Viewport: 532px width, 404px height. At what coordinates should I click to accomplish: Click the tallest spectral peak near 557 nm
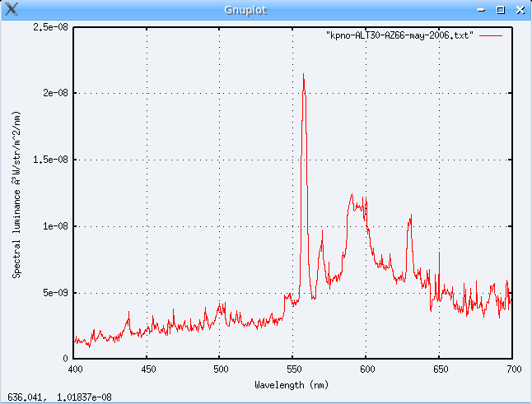coord(303,76)
